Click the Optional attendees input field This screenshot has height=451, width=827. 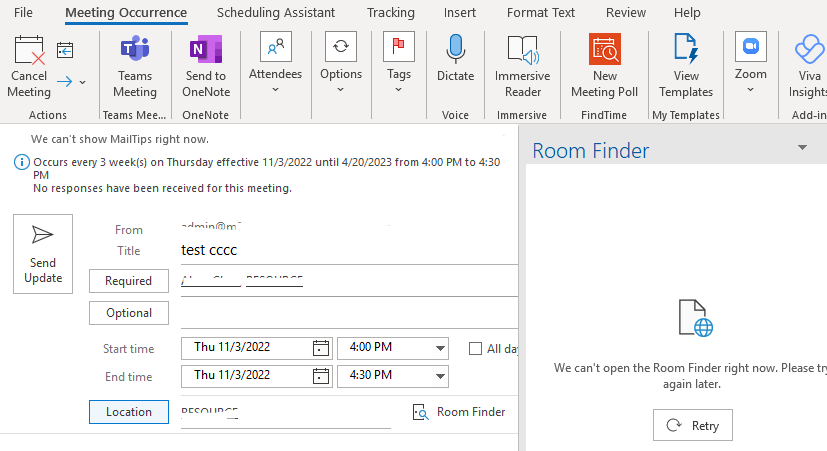(x=349, y=313)
